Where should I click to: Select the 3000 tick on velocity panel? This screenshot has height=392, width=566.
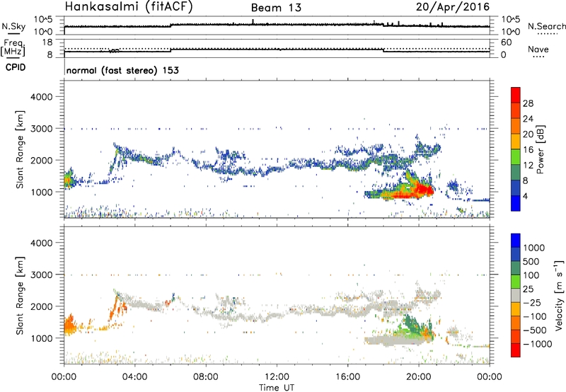click(41, 275)
